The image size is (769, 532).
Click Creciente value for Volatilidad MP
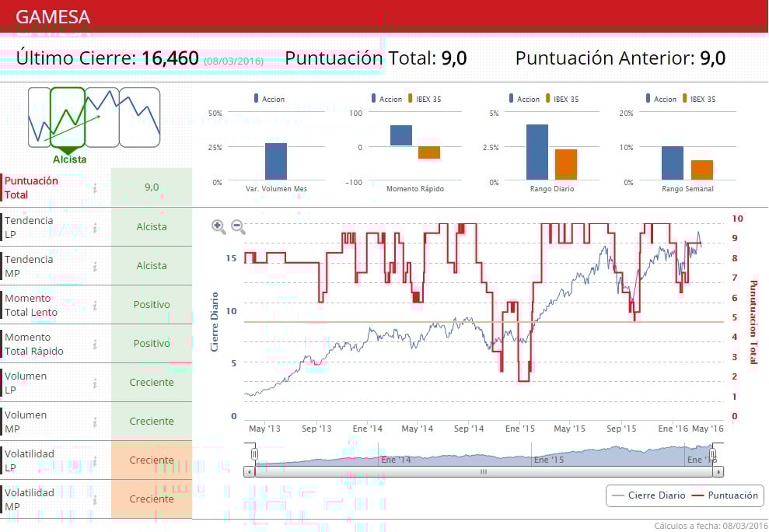(x=152, y=499)
